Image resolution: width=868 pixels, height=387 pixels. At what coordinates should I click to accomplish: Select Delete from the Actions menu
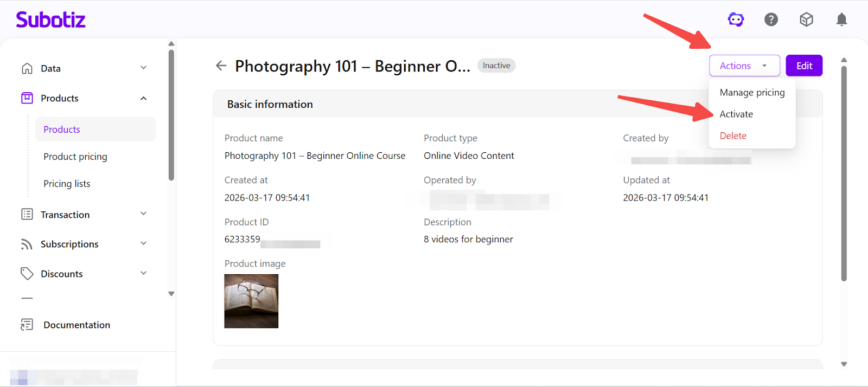[x=733, y=136]
